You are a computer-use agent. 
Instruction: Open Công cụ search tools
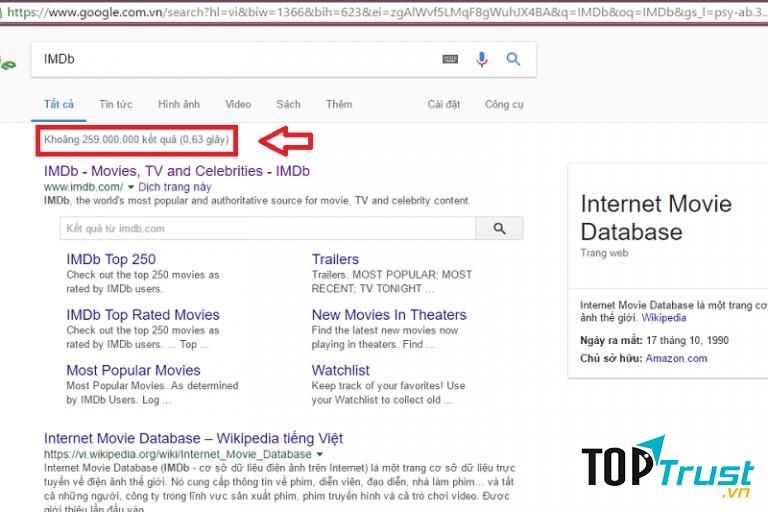504,104
